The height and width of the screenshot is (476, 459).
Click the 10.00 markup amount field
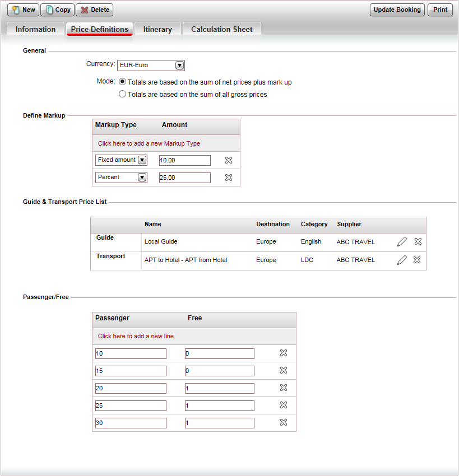[185, 160]
